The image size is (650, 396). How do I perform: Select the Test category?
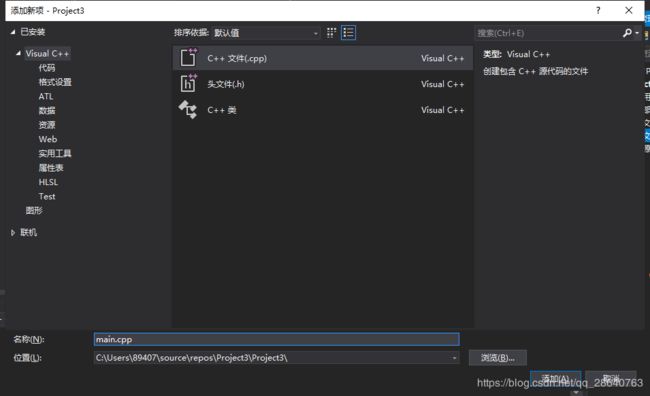click(x=47, y=197)
